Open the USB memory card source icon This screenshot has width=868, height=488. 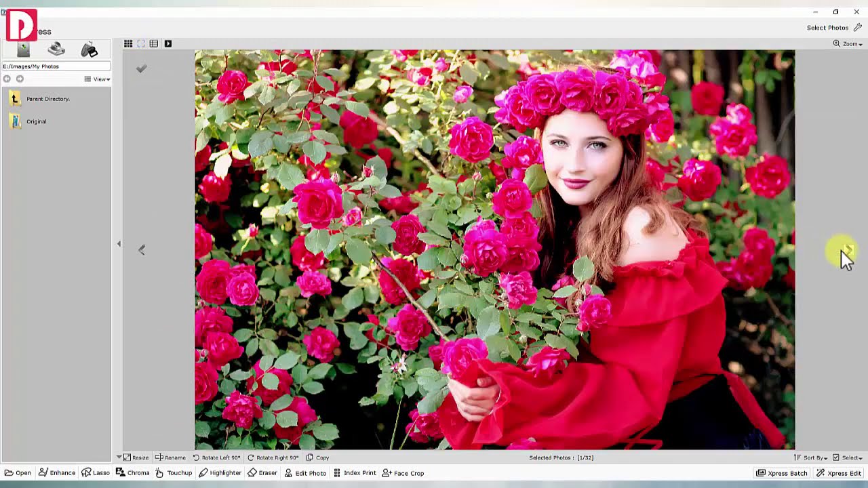89,49
